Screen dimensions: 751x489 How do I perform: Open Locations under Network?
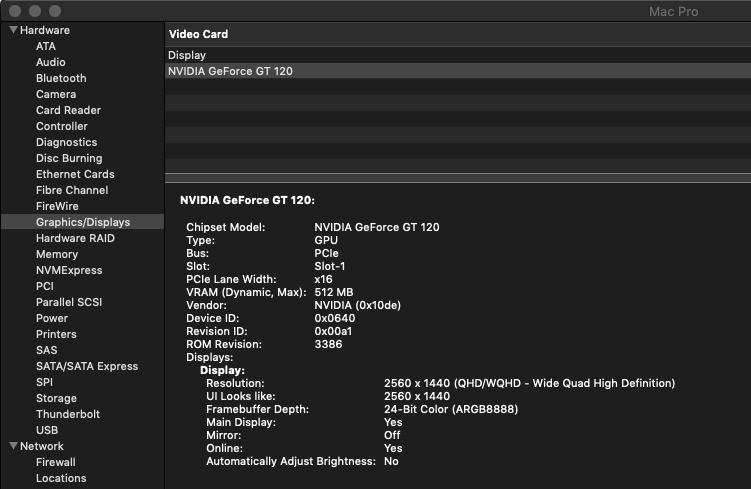coord(61,478)
